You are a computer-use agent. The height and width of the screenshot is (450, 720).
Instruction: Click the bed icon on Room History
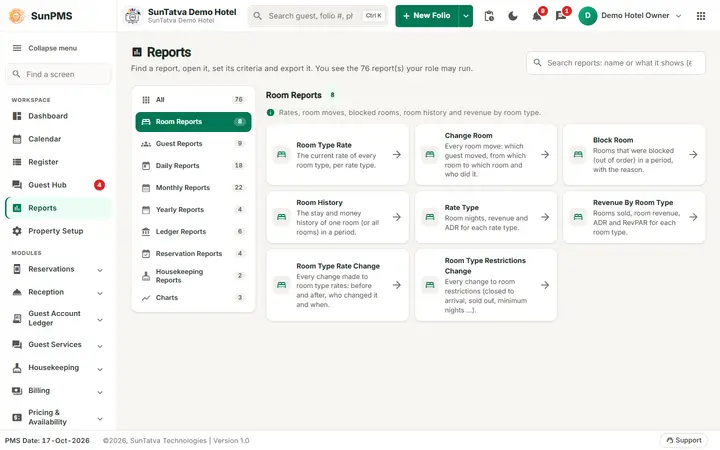(x=281, y=217)
